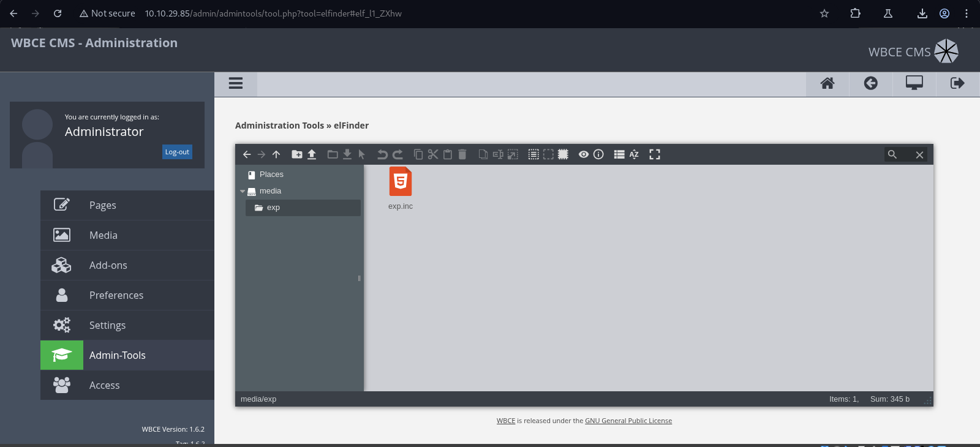Collapse the media folder tree arrow
The height and width of the screenshot is (447, 980).
coord(243,191)
